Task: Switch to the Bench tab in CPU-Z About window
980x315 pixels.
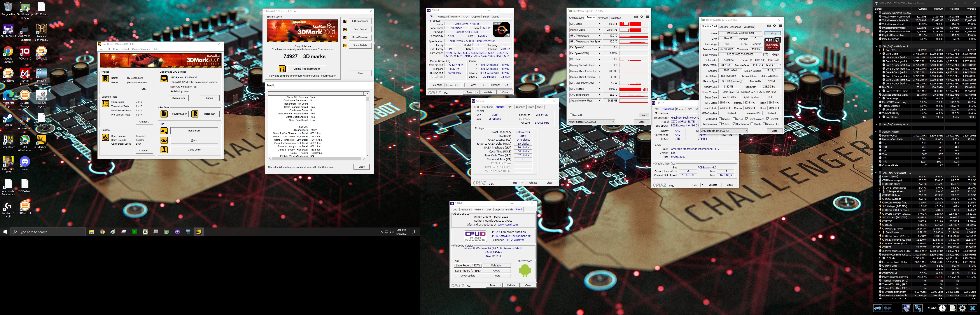Action: pos(509,210)
